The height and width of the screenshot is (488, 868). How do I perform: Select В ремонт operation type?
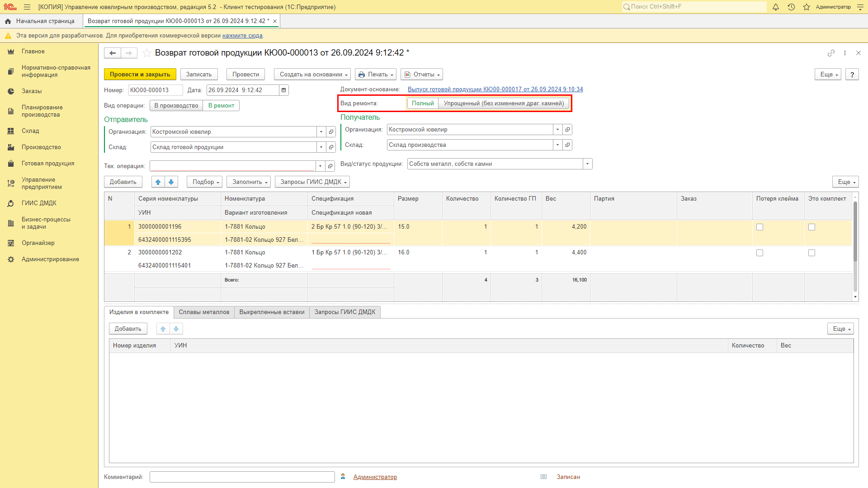pos(221,106)
